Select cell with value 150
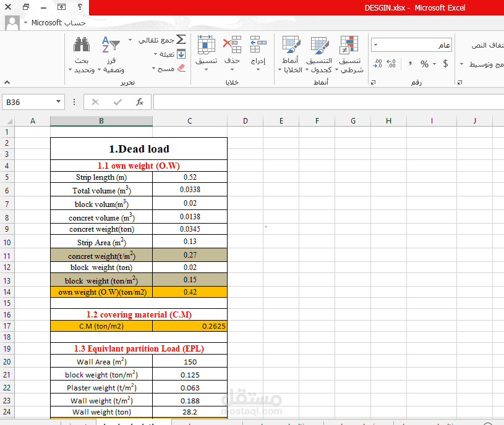 190,361
